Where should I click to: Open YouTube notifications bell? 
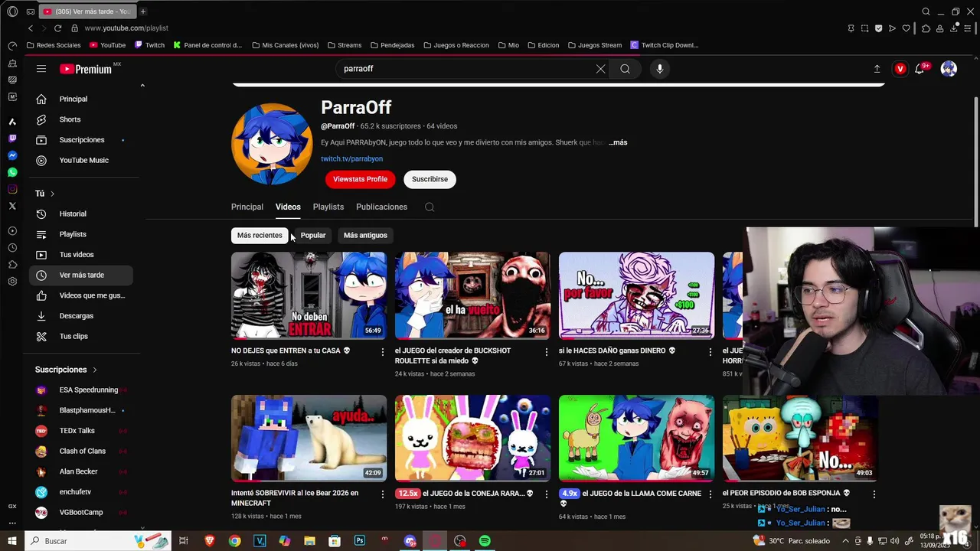click(x=920, y=69)
